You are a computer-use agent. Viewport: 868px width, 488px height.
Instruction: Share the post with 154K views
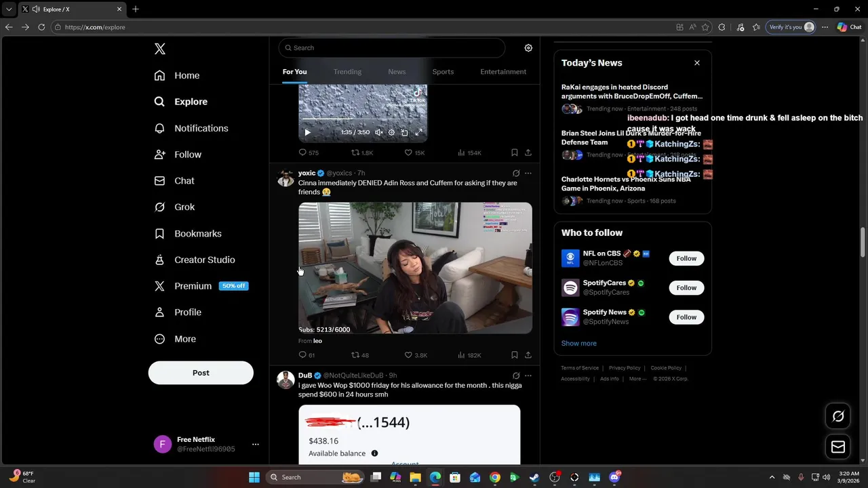528,153
